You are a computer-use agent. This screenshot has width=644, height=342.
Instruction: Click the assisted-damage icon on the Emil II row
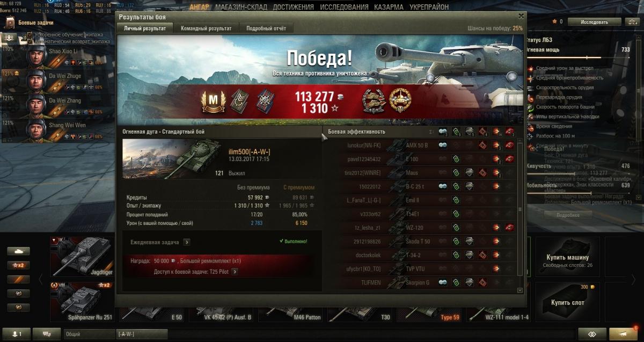pyautogui.click(x=456, y=200)
